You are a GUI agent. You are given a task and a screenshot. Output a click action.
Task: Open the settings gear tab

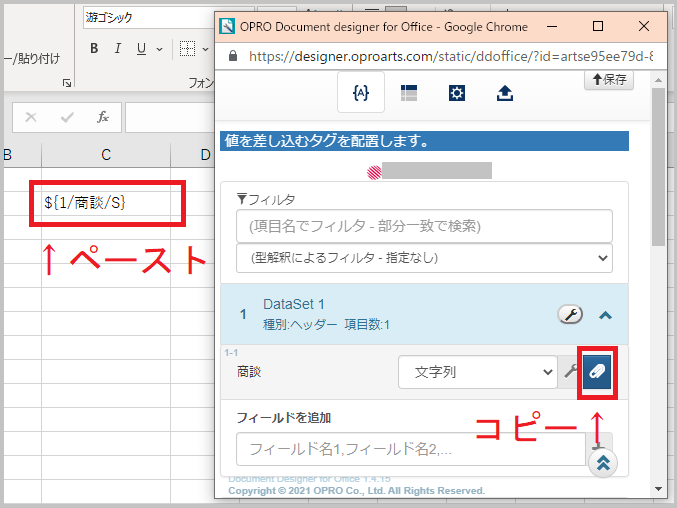tap(457, 93)
